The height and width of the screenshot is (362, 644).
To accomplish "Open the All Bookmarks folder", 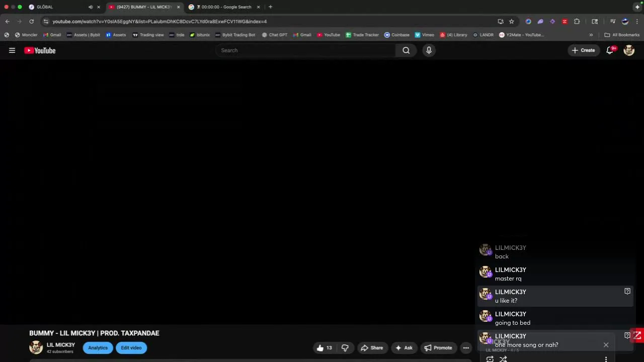I will [622, 35].
